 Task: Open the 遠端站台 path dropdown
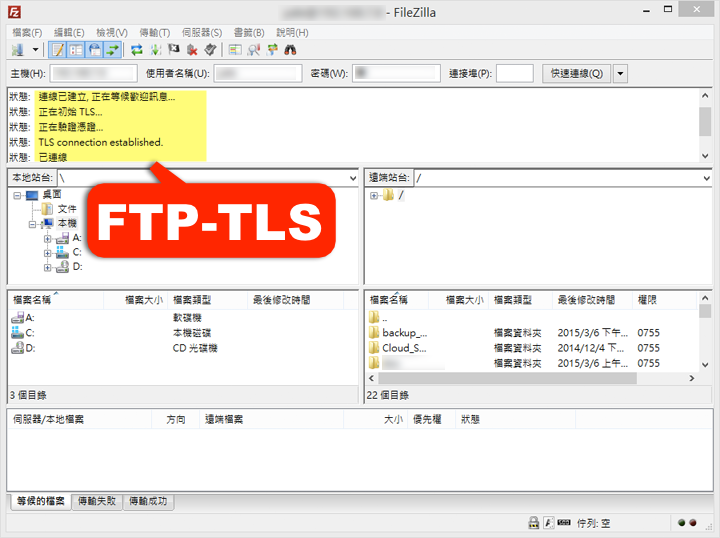tap(706, 178)
